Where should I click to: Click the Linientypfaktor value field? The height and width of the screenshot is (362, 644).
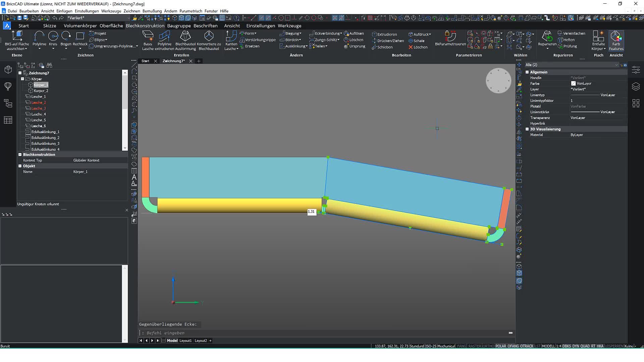coord(598,101)
